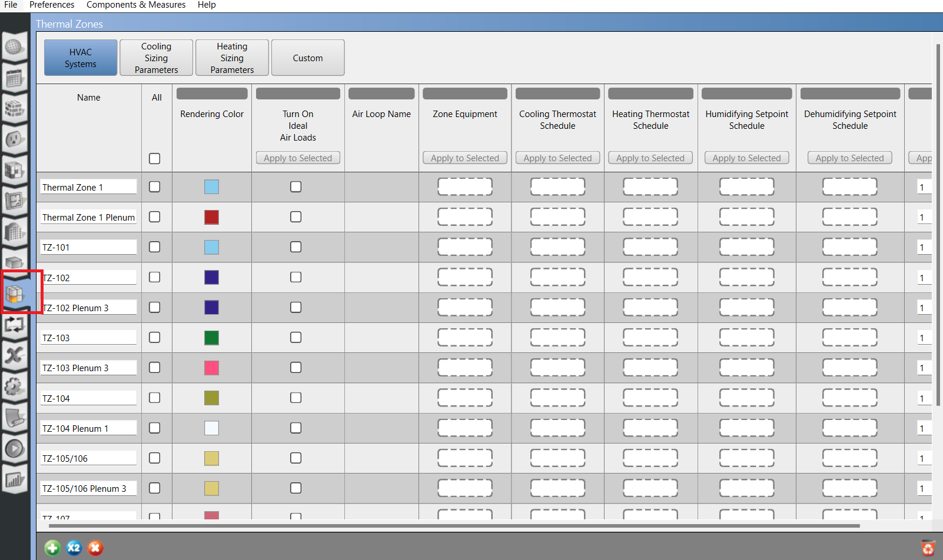943x560 pixels.
Task: Turn on ideal air loads for Thermal Zone 1 Plenum
Action: [x=296, y=216]
